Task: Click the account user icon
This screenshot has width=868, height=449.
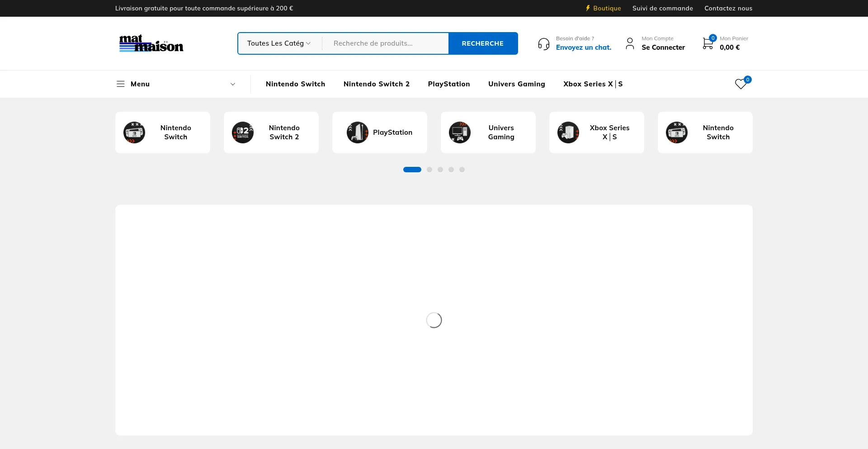Action: [630, 43]
